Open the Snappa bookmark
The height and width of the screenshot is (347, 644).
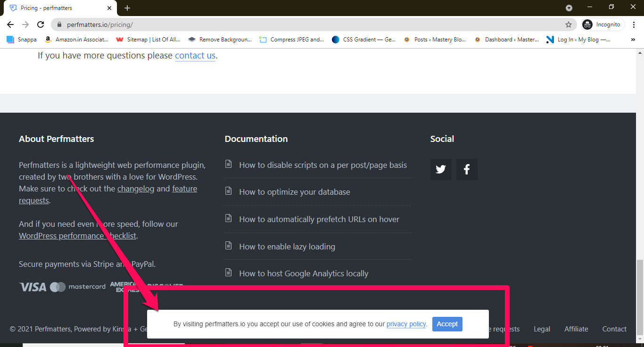pos(22,40)
